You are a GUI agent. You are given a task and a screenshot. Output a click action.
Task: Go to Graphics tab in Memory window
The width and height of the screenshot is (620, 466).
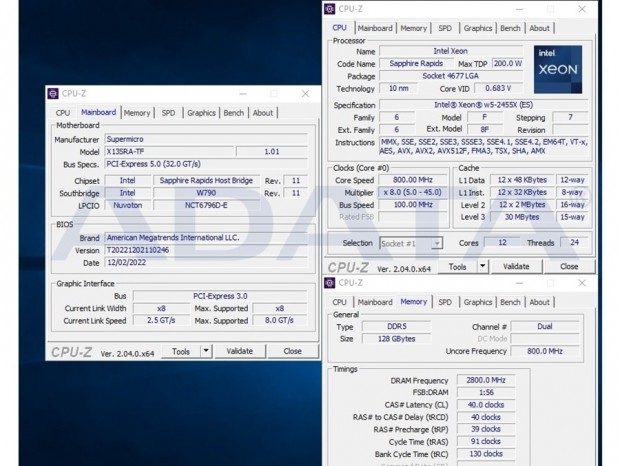(x=478, y=302)
